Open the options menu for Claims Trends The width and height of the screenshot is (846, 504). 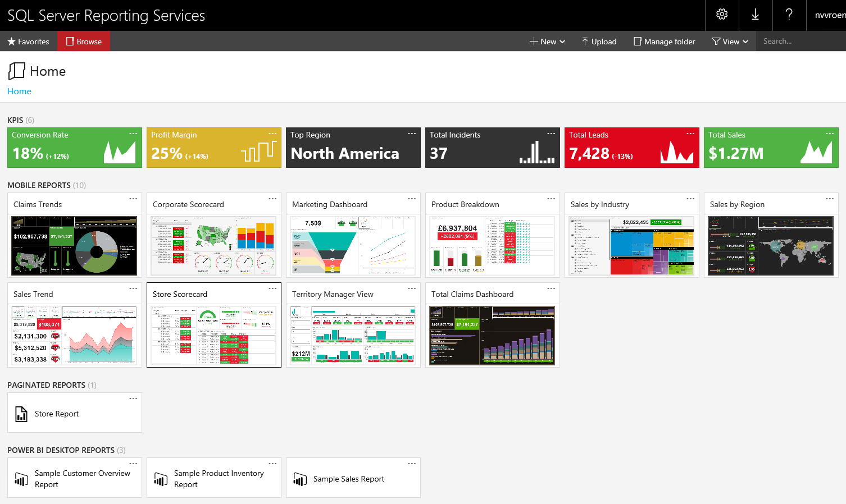click(133, 198)
